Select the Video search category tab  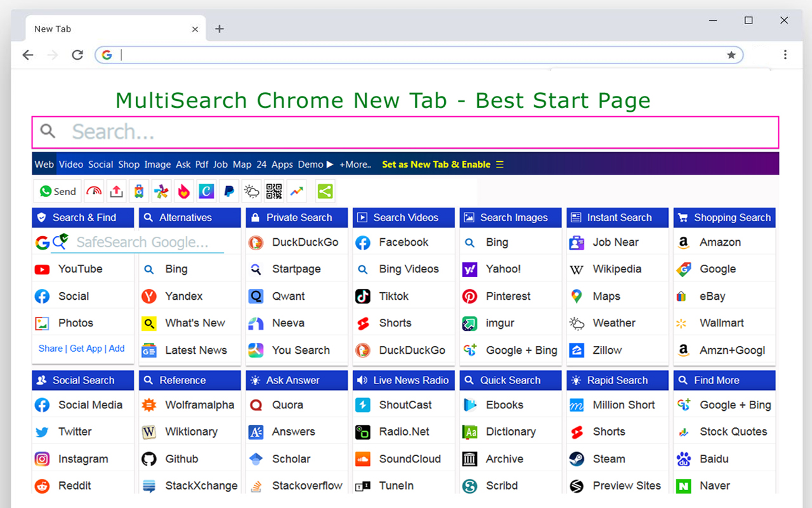71,164
